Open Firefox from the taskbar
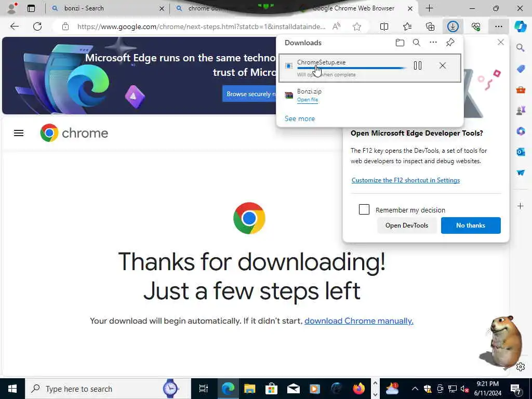Viewport: 532px width, 399px height. (358, 389)
